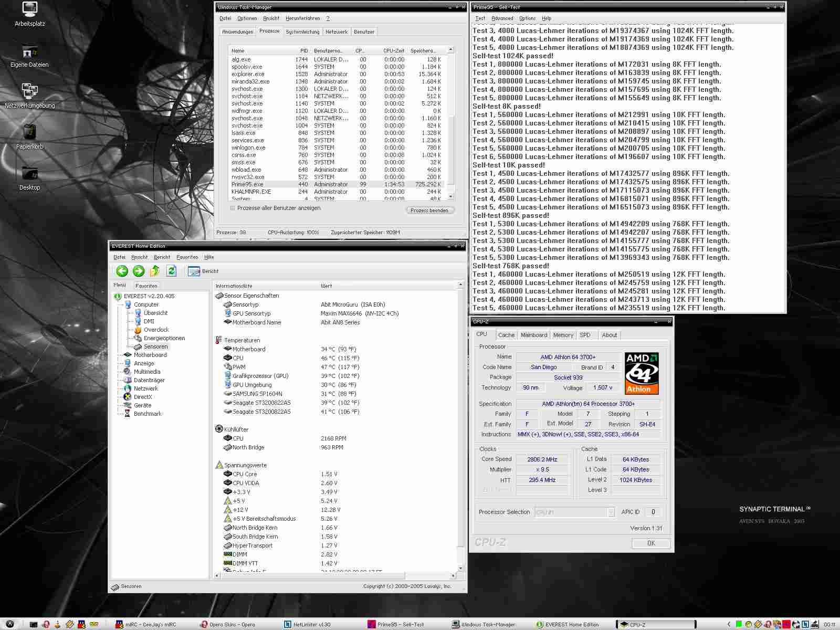This screenshot has width=840, height=630.
Task: Select Sensoren in the EVEREST tree
Action: [155, 346]
